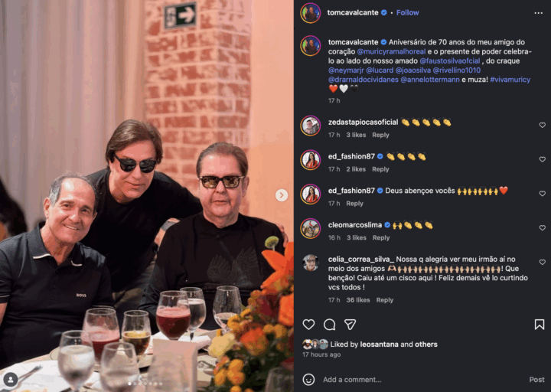
Task: Like cleomarcoslima's comment
Action: [542, 228]
